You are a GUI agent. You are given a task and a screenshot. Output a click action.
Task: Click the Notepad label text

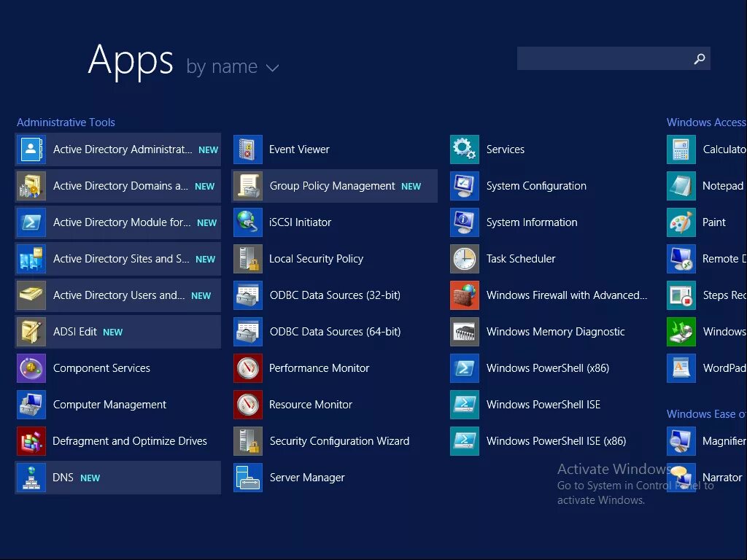pyautogui.click(x=723, y=186)
